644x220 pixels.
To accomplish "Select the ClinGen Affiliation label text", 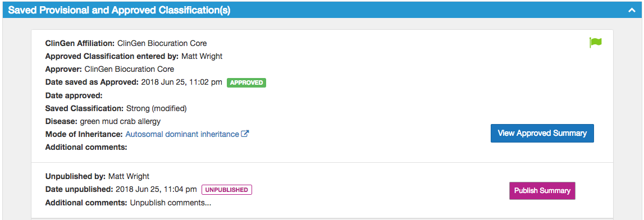I will (80, 43).
